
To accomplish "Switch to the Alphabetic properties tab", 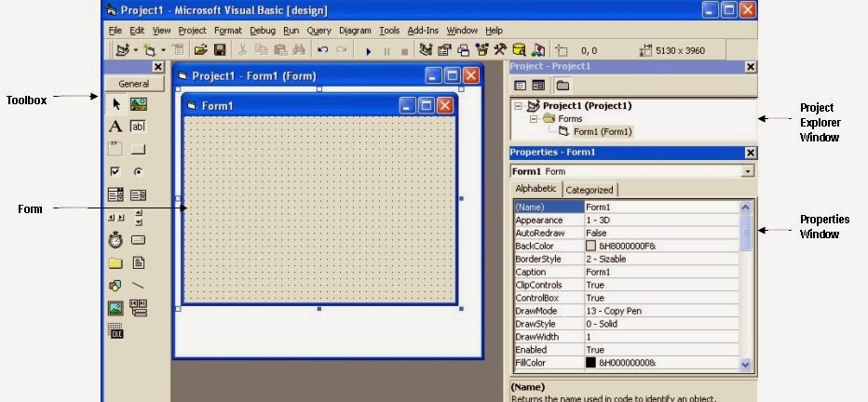I will coord(536,189).
